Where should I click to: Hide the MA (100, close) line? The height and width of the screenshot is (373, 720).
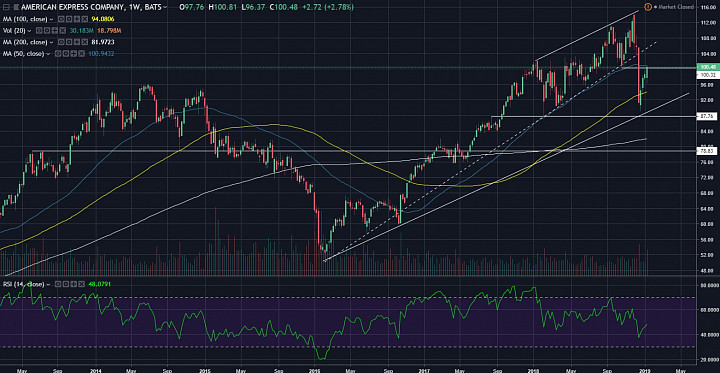[61, 19]
